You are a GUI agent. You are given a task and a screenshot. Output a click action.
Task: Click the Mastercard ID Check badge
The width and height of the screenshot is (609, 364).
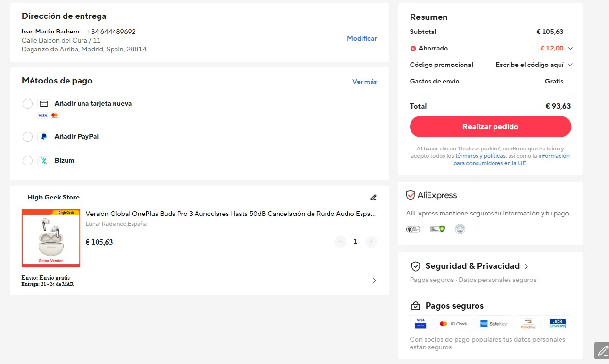point(453,323)
